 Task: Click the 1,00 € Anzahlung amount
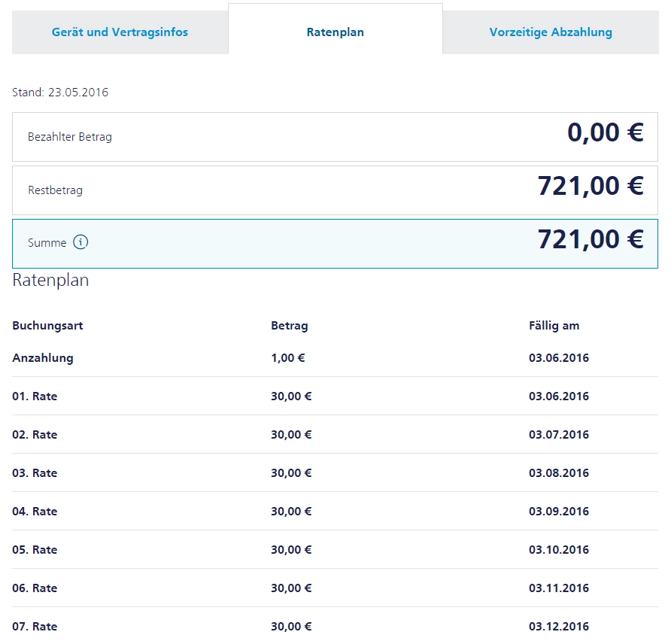(x=288, y=358)
